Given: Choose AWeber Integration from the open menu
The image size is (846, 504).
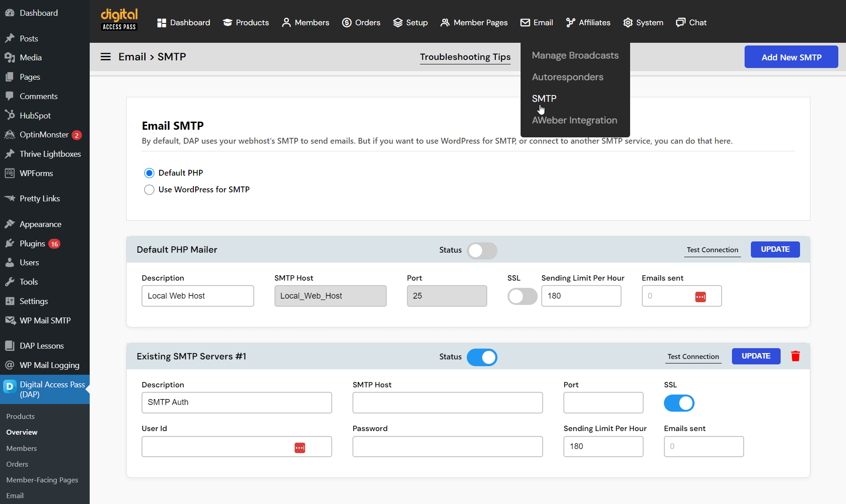Looking at the screenshot, I should (575, 120).
